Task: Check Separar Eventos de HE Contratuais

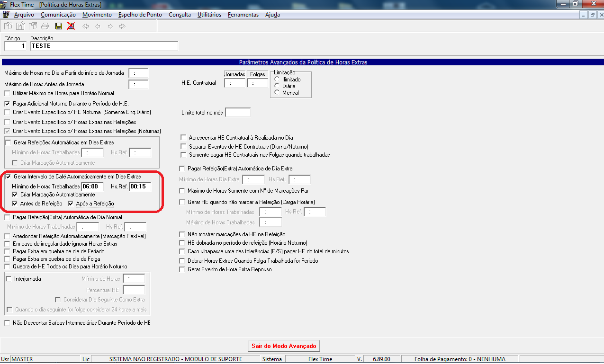Action: (184, 147)
